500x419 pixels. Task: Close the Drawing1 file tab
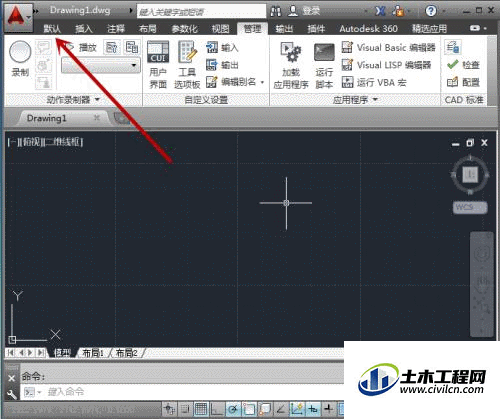[97, 118]
